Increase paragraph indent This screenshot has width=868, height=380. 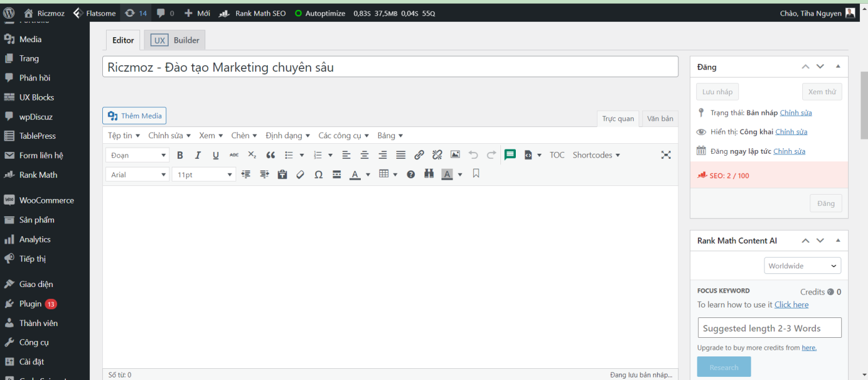pyautogui.click(x=265, y=175)
